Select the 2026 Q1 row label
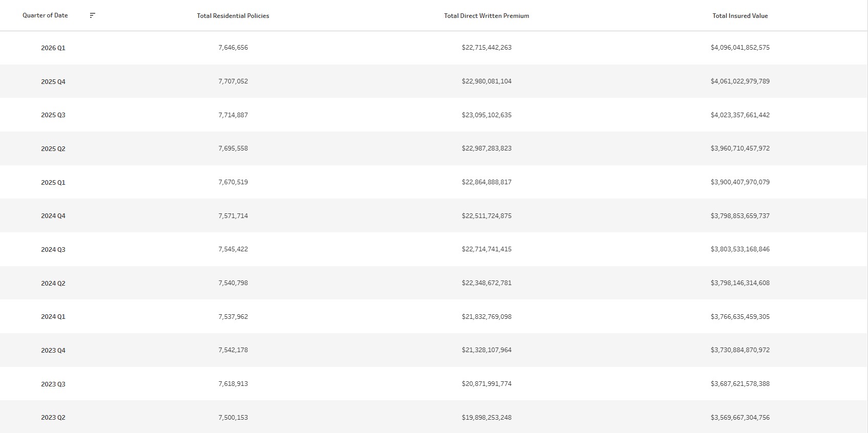Image resolution: width=868 pixels, height=433 pixels. [x=53, y=48]
